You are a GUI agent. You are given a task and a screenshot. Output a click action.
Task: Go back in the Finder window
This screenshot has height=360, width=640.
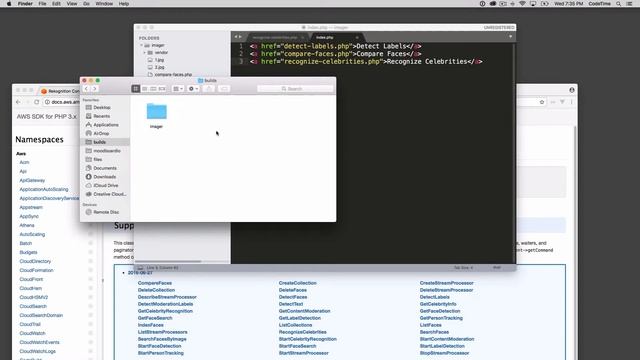tap(86, 89)
